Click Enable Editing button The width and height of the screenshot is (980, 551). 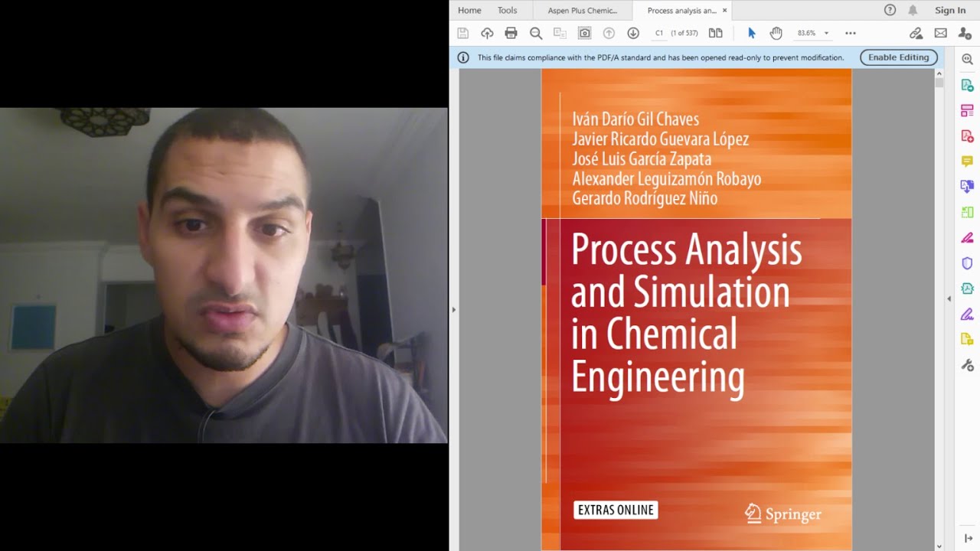click(898, 57)
